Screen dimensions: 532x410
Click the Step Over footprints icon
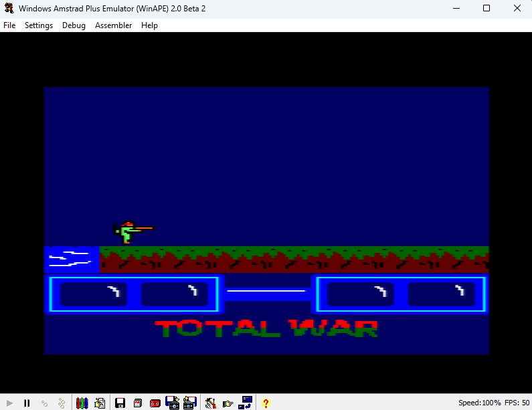[62, 403]
